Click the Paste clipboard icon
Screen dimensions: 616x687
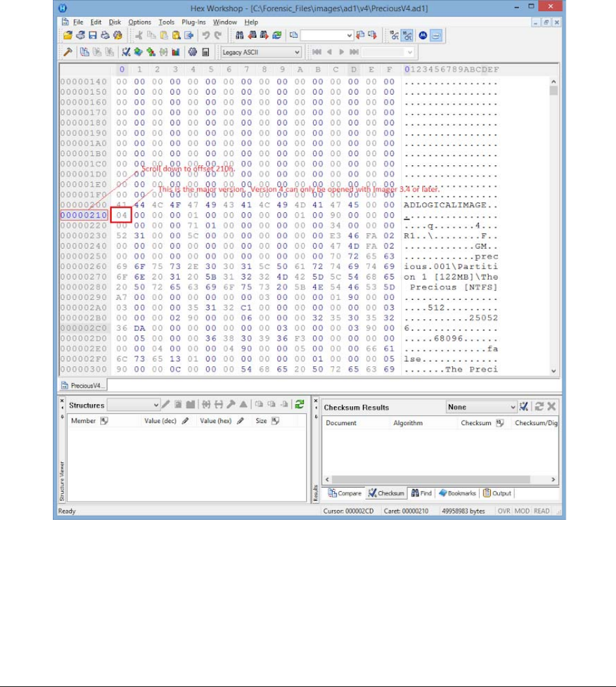[x=164, y=35]
